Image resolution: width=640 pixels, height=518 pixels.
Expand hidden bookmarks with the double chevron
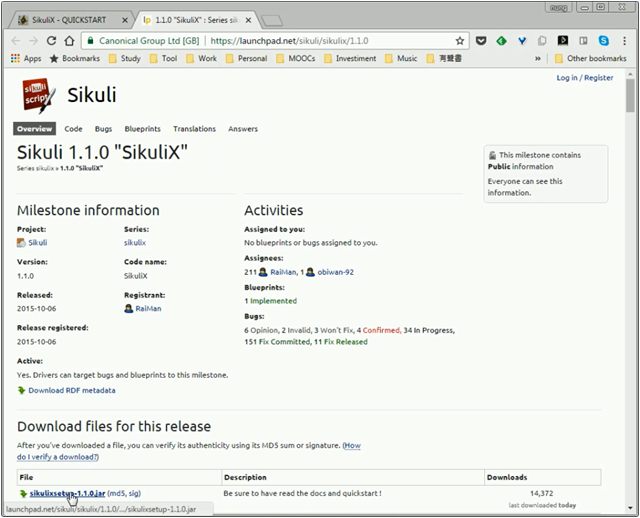pos(538,59)
